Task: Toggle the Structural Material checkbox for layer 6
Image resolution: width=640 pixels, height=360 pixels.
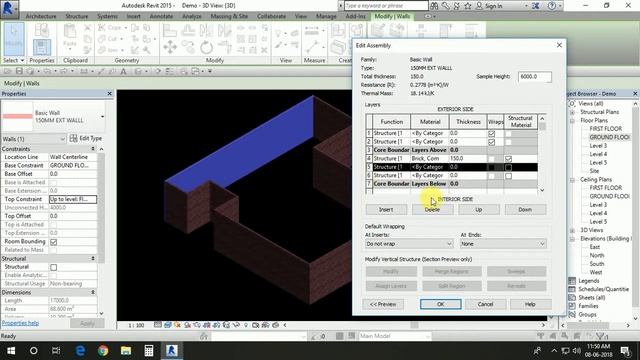Action: pos(508,176)
